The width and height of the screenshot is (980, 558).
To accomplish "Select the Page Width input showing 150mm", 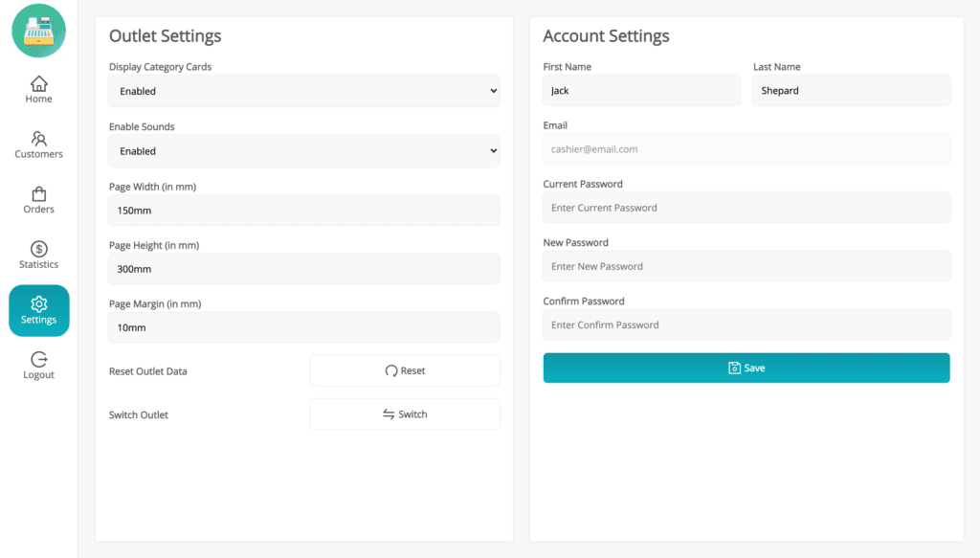I will point(303,210).
